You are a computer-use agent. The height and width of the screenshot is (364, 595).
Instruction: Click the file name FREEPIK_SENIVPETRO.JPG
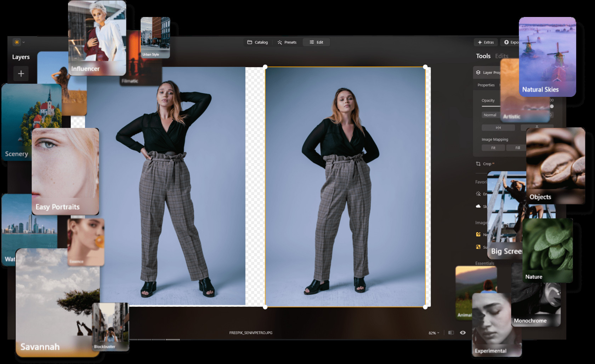tap(251, 333)
